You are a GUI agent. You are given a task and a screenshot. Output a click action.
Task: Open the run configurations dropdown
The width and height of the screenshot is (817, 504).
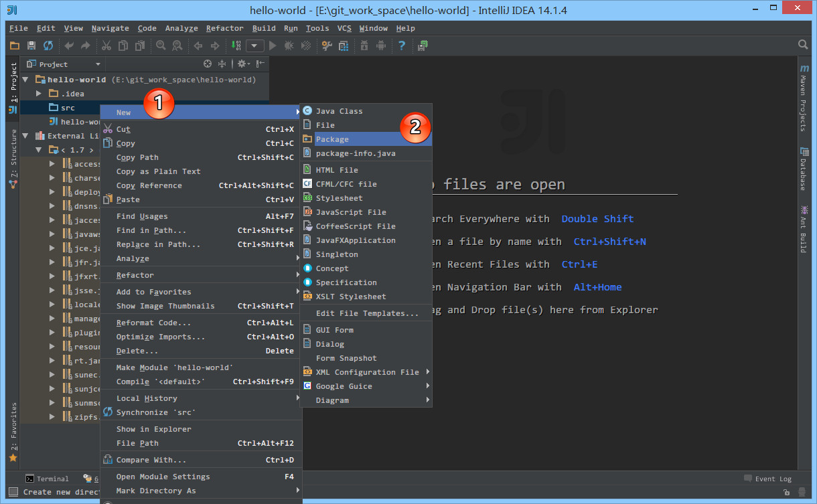pyautogui.click(x=254, y=46)
